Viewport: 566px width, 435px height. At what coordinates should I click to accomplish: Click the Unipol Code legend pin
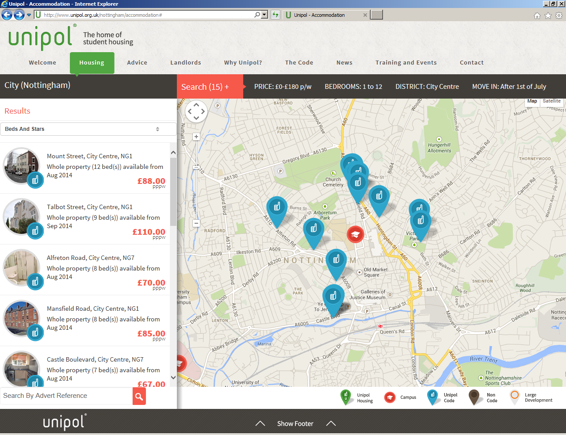[432, 397]
